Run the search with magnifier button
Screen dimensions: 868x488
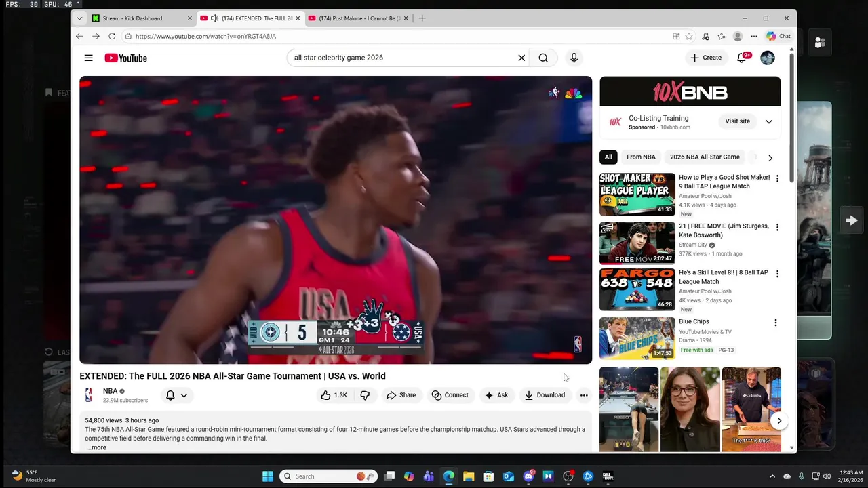coord(543,58)
